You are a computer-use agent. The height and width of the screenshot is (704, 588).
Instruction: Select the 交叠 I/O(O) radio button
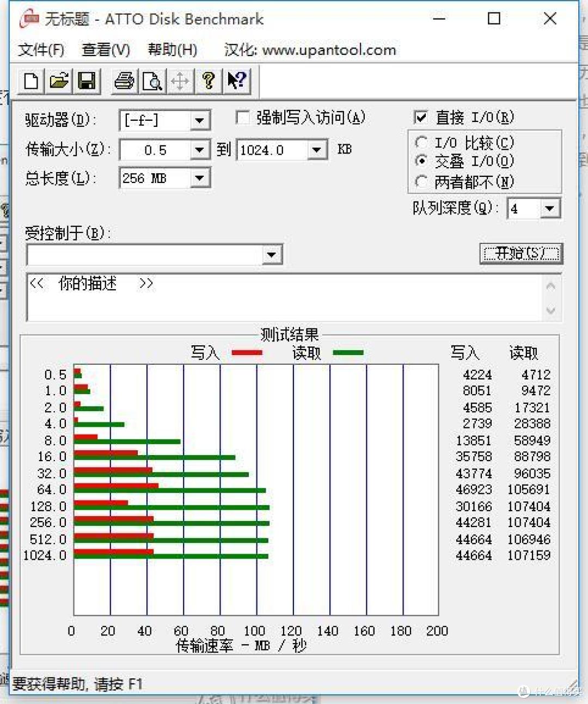click(421, 161)
